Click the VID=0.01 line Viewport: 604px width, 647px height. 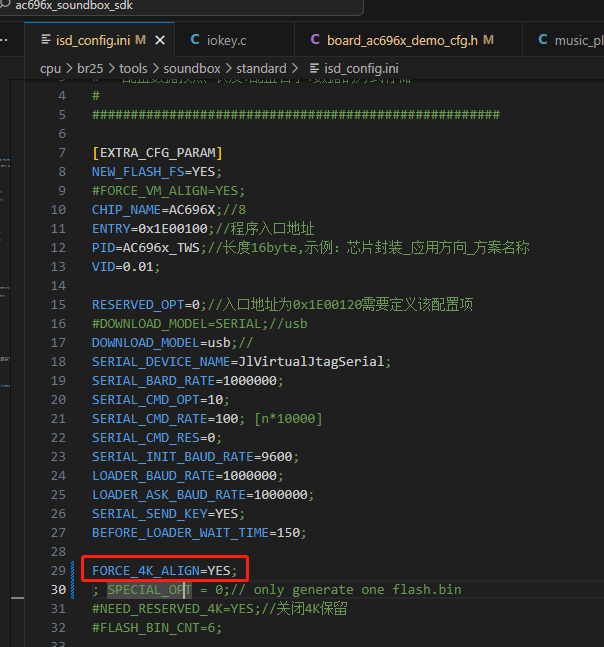click(x=126, y=267)
